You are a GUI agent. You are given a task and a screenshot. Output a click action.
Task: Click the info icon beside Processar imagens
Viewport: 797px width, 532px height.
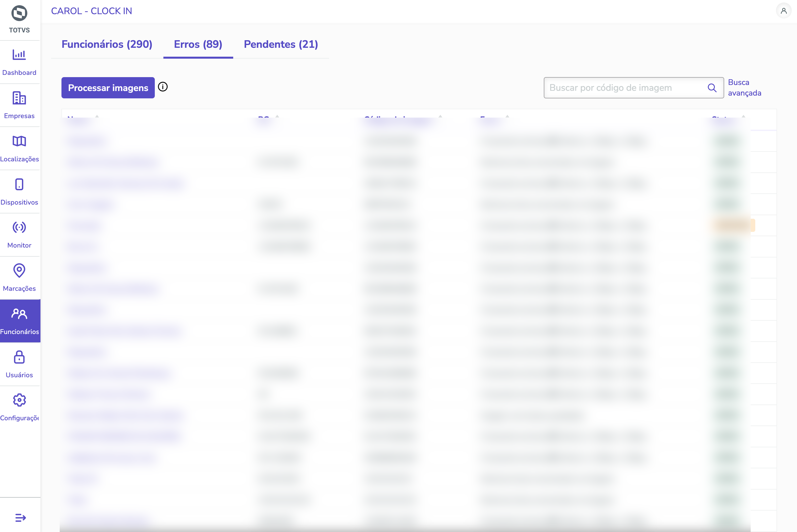[163, 87]
